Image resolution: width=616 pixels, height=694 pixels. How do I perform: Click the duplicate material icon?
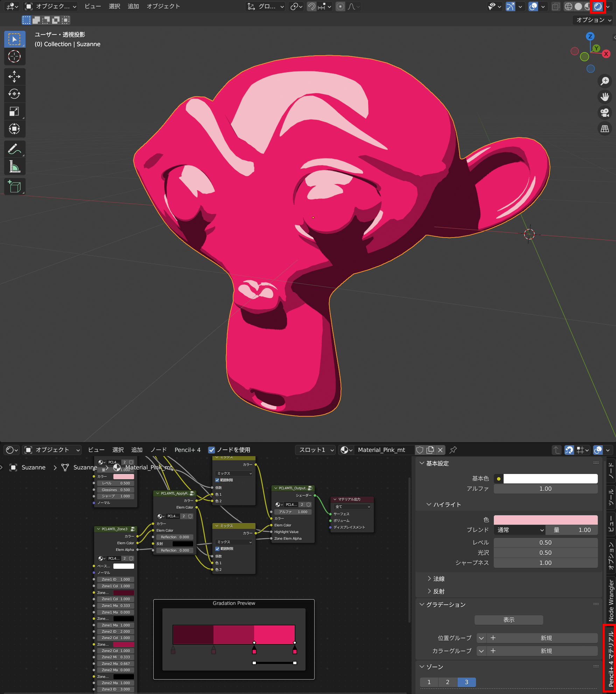tap(430, 450)
